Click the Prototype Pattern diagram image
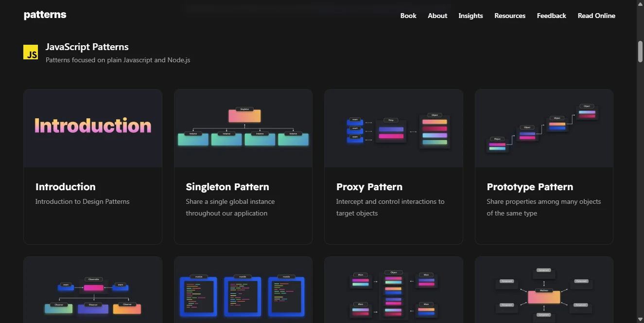The width and height of the screenshot is (644, 323). [x=544, y=128]
